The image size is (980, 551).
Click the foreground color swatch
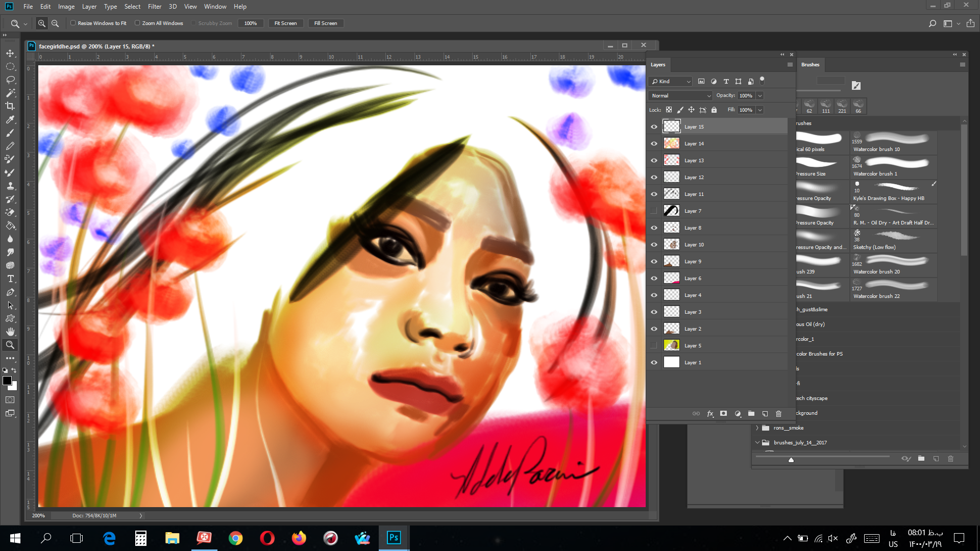tap(7, 381)
